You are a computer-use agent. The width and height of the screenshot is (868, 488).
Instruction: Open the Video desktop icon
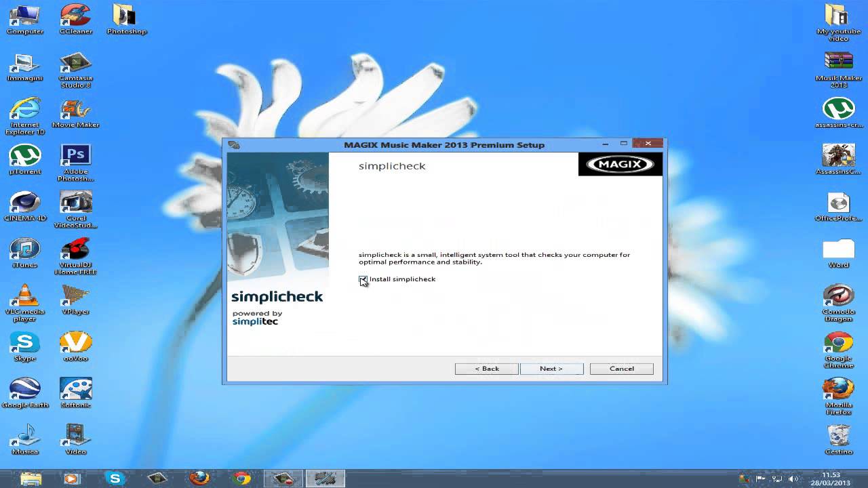pyautogui.click(x=75, y=441)
